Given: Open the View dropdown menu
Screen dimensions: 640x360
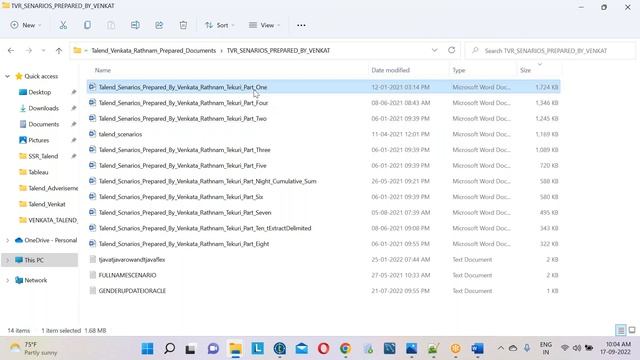Looking at the screenshot, I should 264,25.
